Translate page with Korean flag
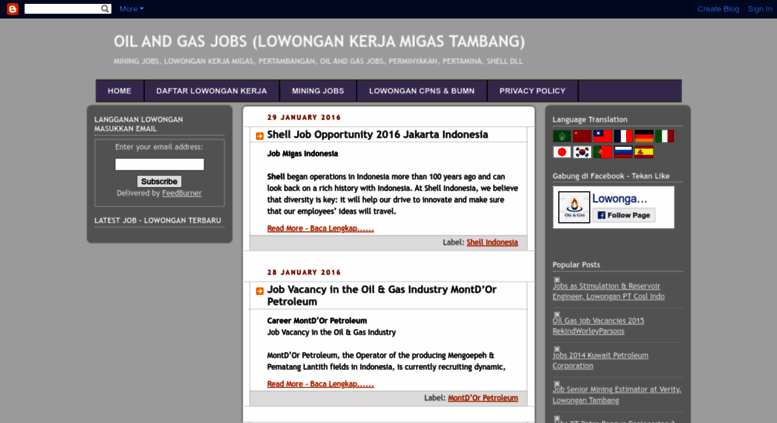This screenshot has height=423, width=777. 582,152
